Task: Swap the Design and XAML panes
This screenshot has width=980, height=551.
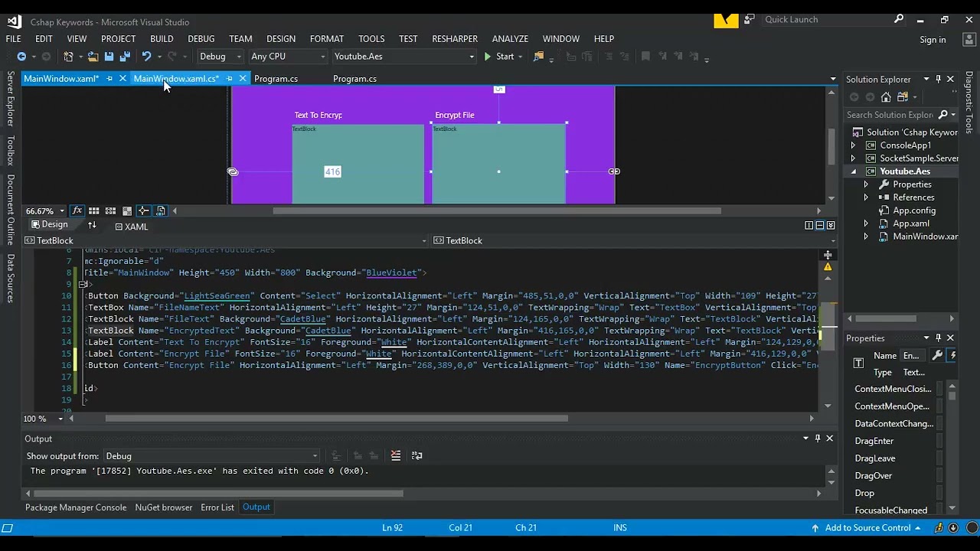Action: (92, 225)
